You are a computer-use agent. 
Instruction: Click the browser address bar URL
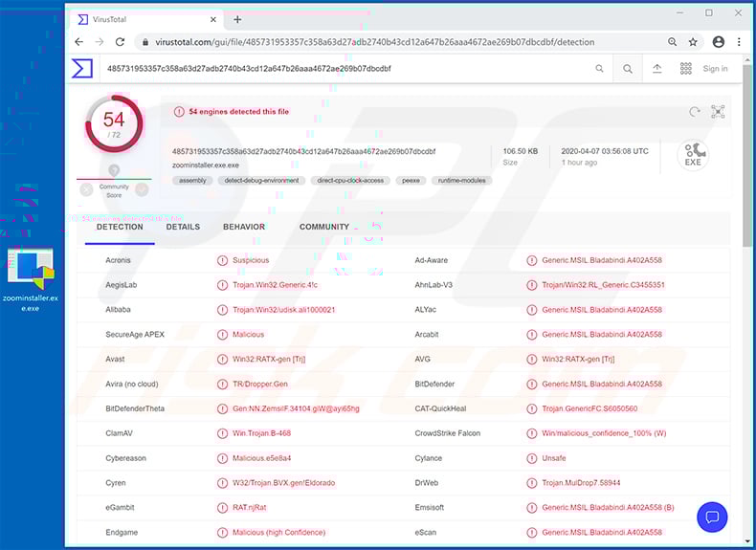[374, 42]
